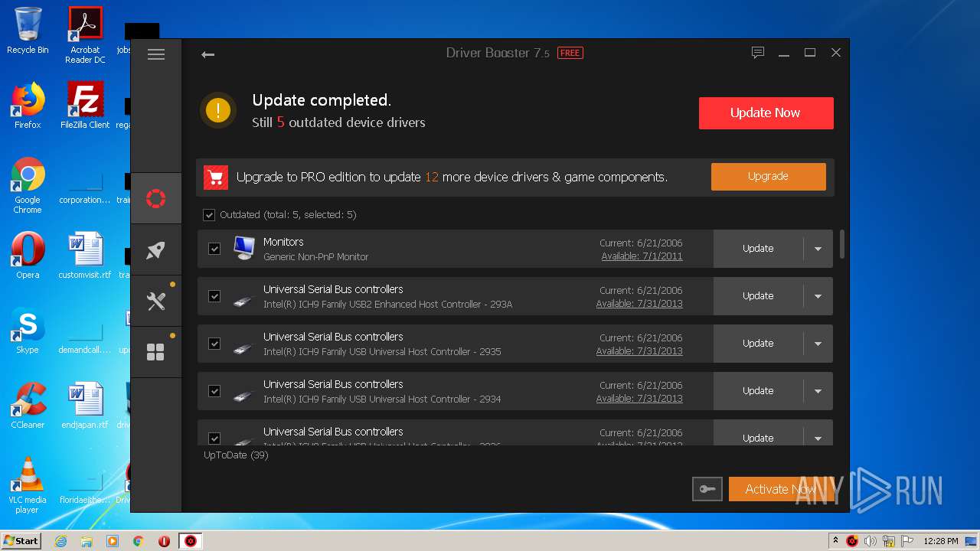Click the red shopping cart icon
Viewport: 980px width, 551px height.
(216, 178)
